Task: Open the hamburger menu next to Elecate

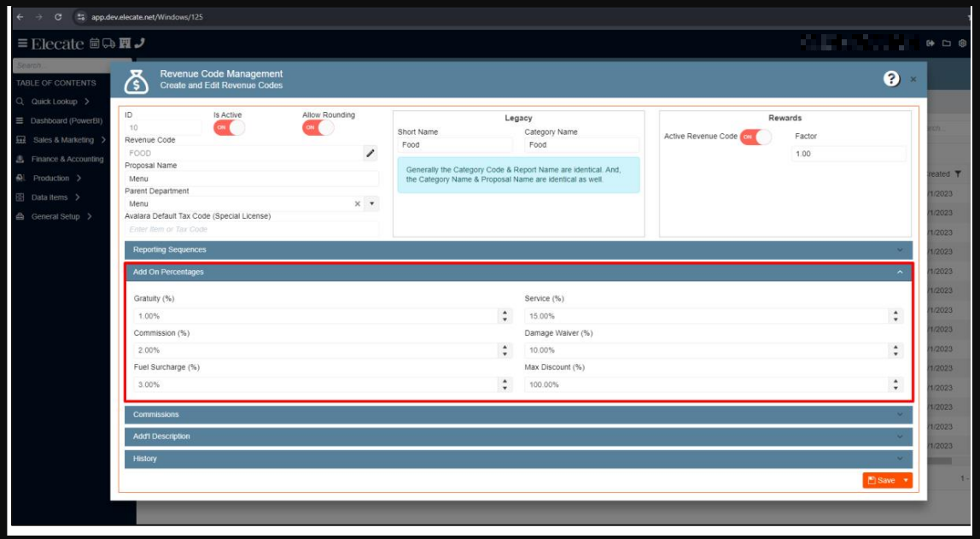Action: pyautogui.click(x=22, y=44)
